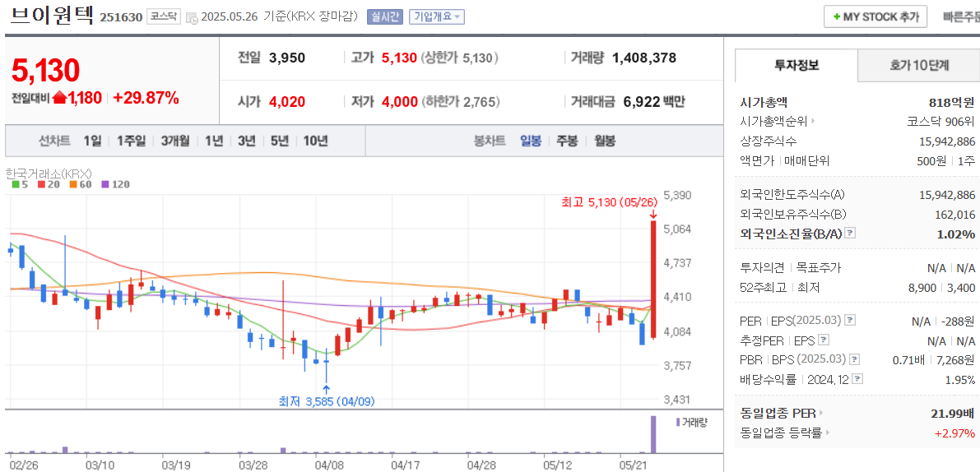The image size is (980, 472).
Task: Open help icon beside 배당수익률 2024.12
Action: [858, 379]
